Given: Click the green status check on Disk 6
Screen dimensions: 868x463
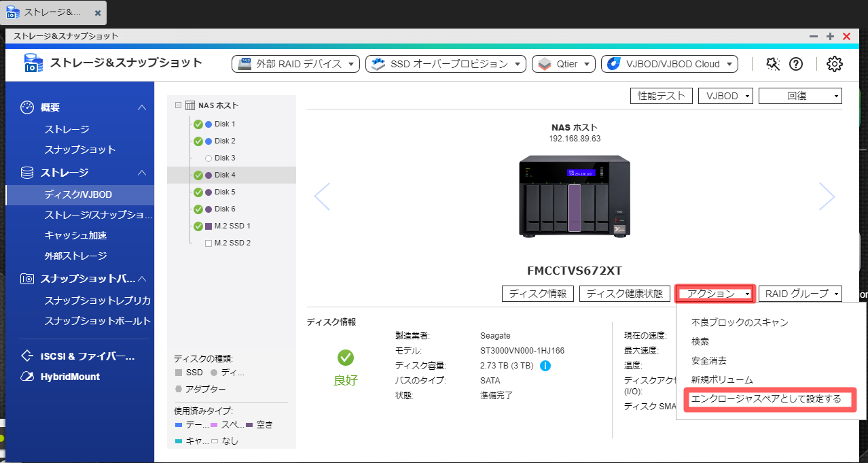Looking at the screenshot, I should pos(198,209).
